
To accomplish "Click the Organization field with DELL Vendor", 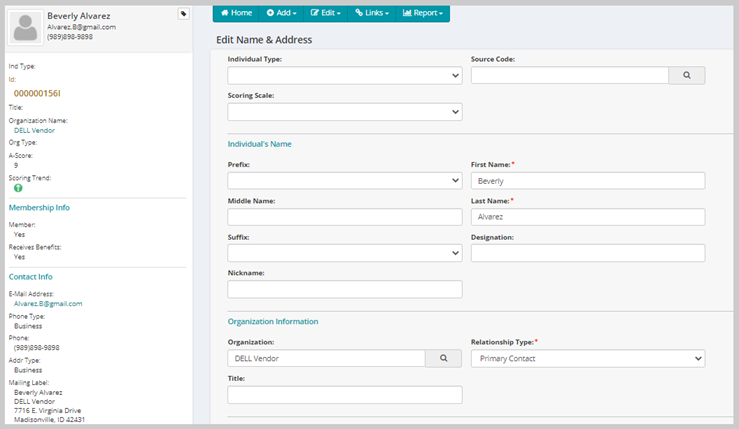I will tap(327, 358).
